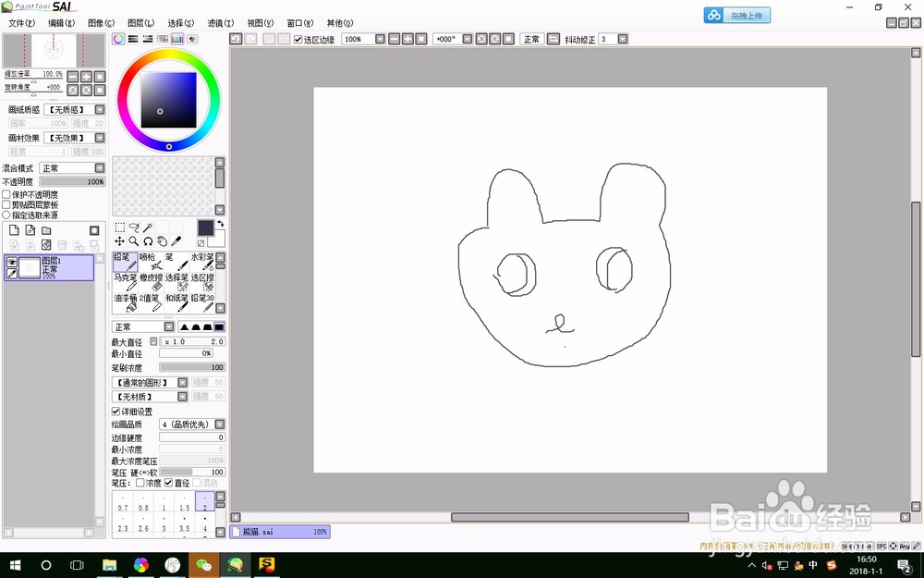
Task: Uncheck 详细设置 checkbox
Action: point(115,412)
